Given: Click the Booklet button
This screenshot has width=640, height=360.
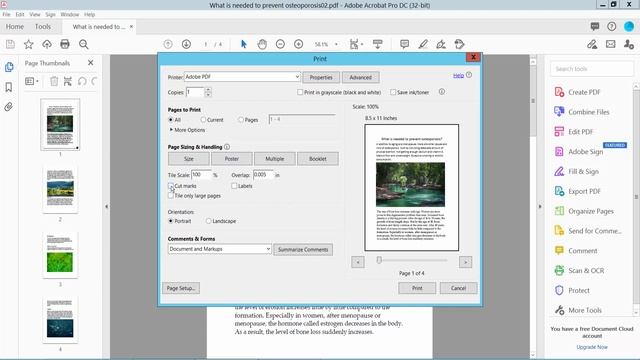Looking at the screenshot, I should point(318,159).
